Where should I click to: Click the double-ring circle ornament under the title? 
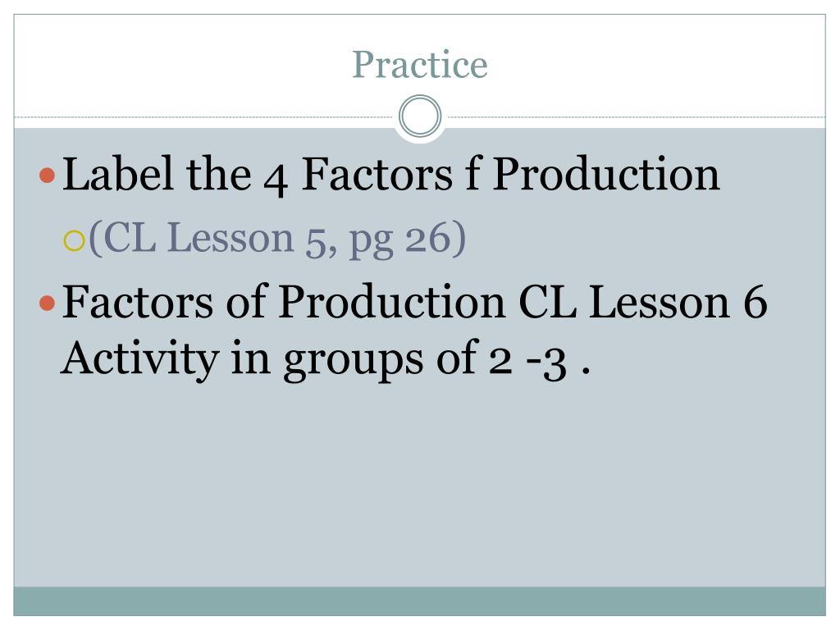pyautogui.click(x=420, y=116)
